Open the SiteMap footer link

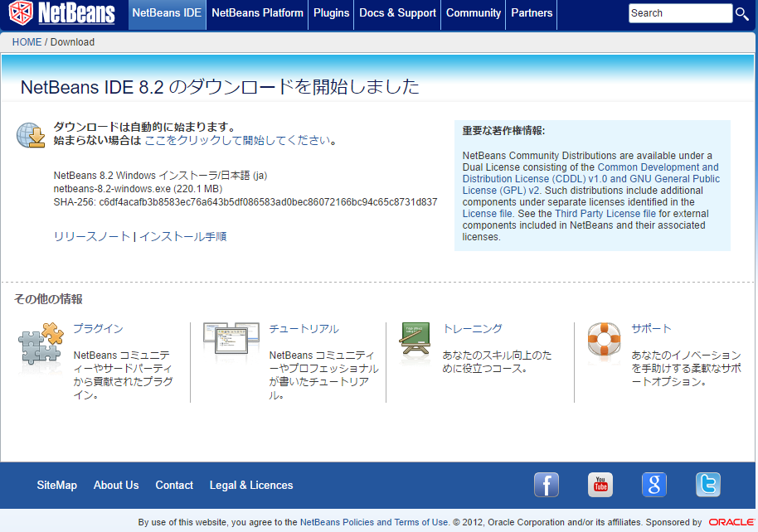tap(56, 485)
